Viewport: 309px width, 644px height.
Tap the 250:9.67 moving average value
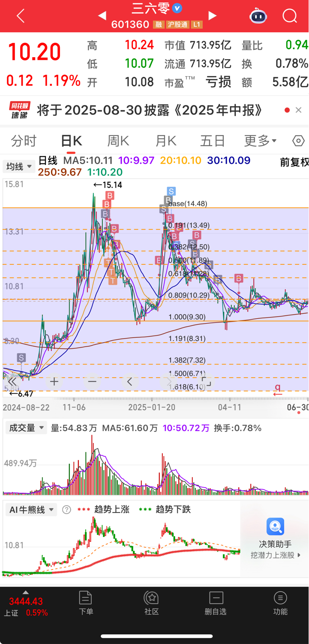(x=59, y=172)
